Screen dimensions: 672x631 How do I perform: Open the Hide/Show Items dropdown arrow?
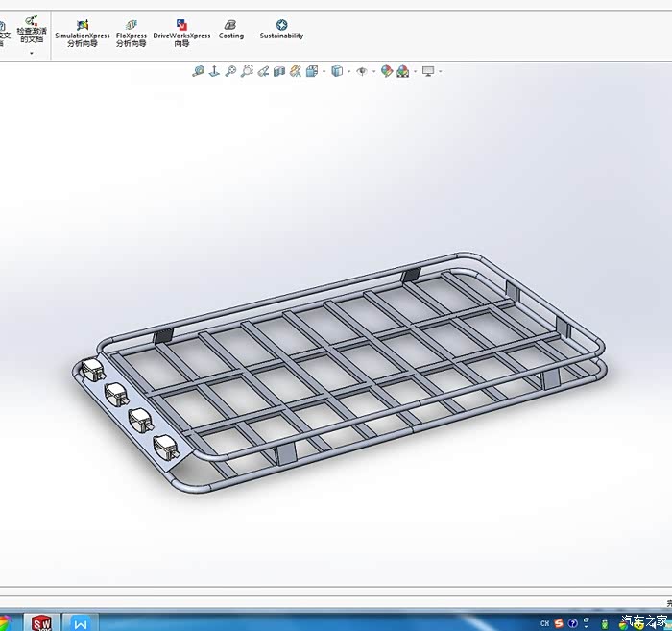(x=372, y=71)
